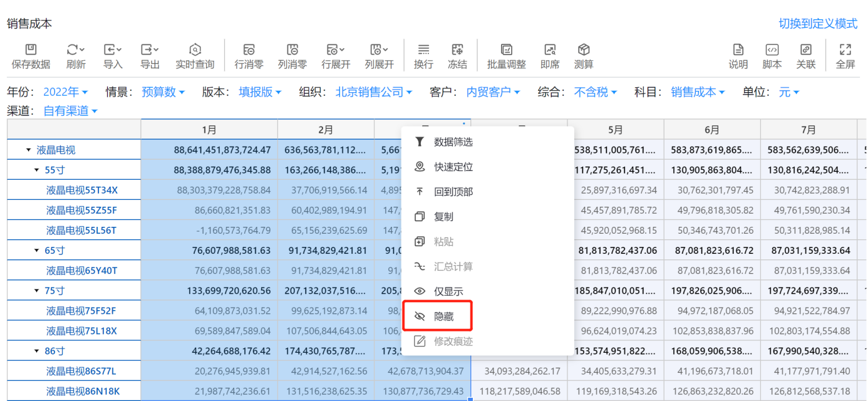
Task: Open the 批量调整 batch adjust tool
Action: click(x=507, y=50)
